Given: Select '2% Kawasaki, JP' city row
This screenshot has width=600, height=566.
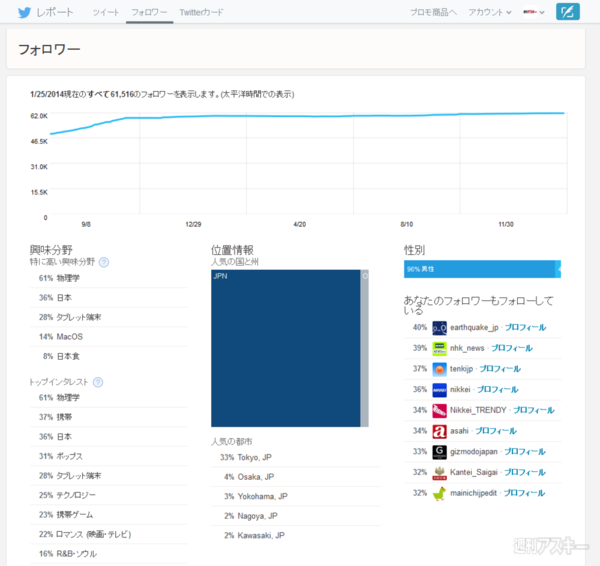Looking at the screenshot, I should (x=296, y=535).
